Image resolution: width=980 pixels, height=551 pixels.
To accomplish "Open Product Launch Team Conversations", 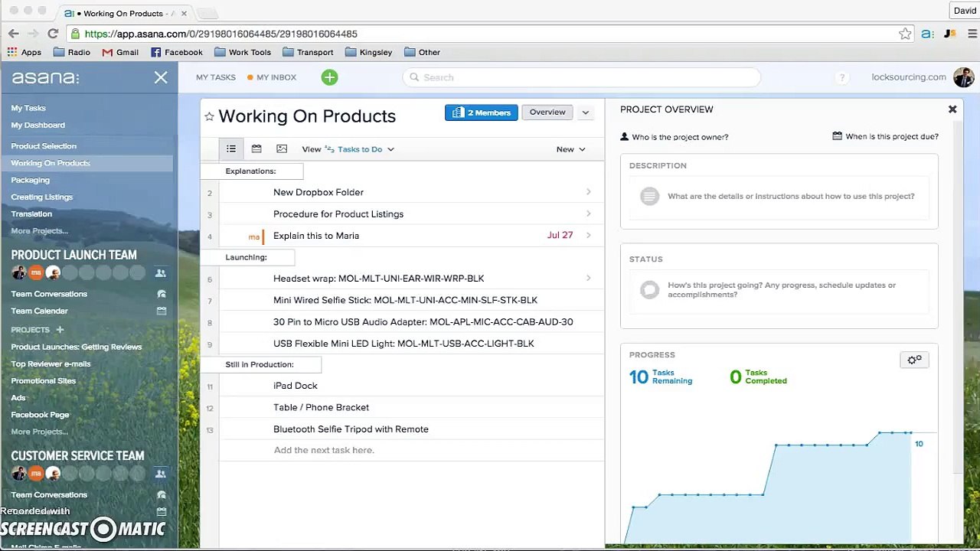I will coord(49,294).
